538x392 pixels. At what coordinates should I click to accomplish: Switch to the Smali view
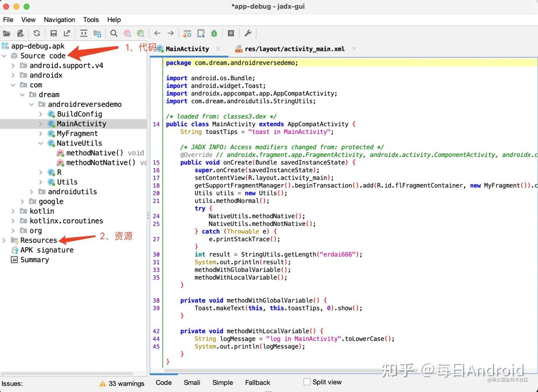[x=192, y=382]
